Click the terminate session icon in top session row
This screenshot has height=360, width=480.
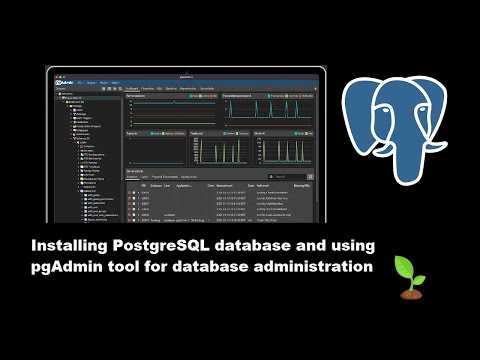[x=129, y=193]
